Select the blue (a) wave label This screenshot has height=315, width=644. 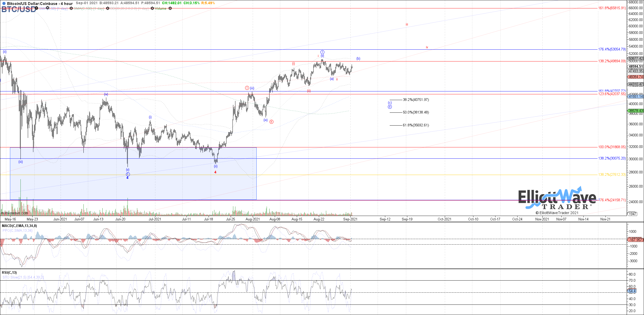pos(332,79)
